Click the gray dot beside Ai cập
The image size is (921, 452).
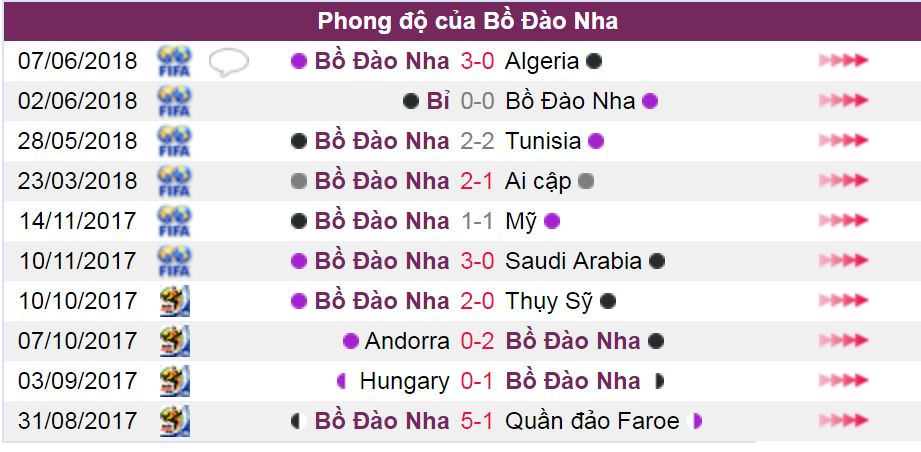click(586, 181)
